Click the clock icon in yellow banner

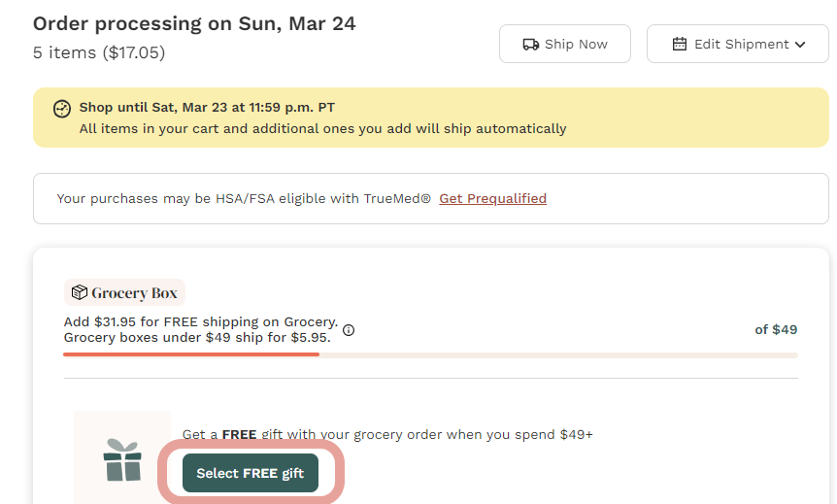[x=62, y=108]
